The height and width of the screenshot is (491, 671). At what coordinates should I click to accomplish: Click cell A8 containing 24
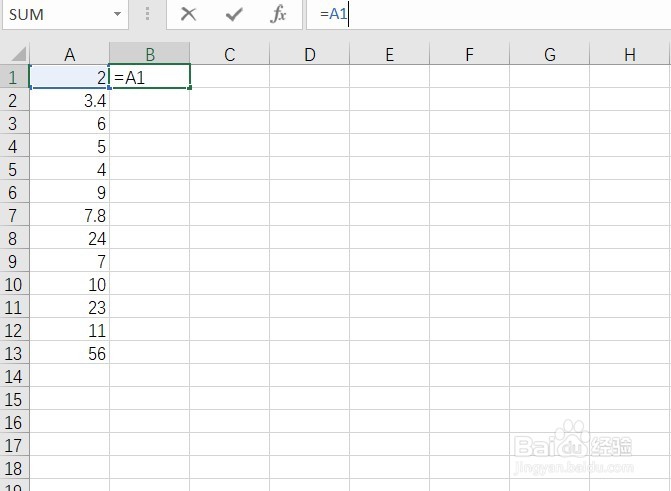click(x=69, y=238)
